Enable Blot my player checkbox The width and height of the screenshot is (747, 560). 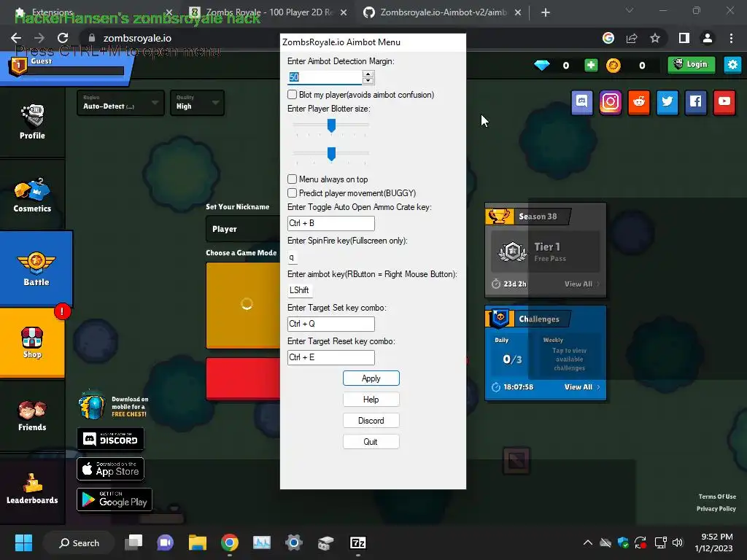[293, 94]
